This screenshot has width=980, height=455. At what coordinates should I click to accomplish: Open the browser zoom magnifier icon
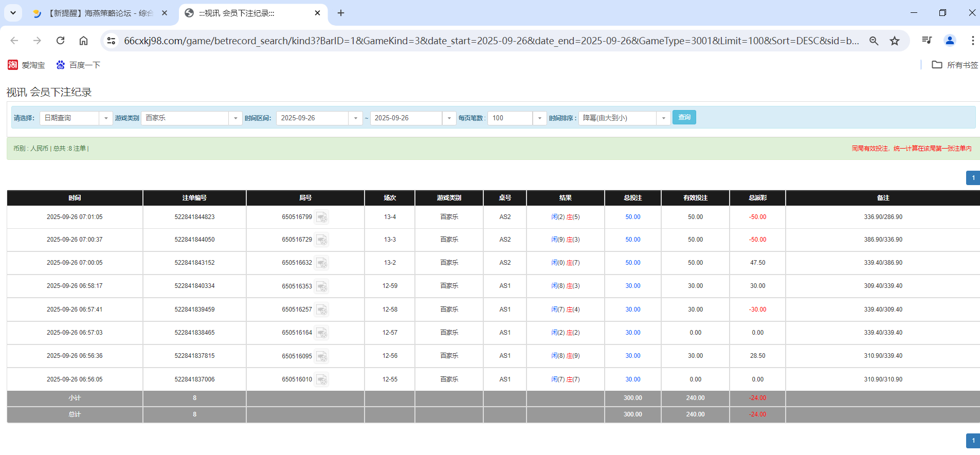click(874, 41)
